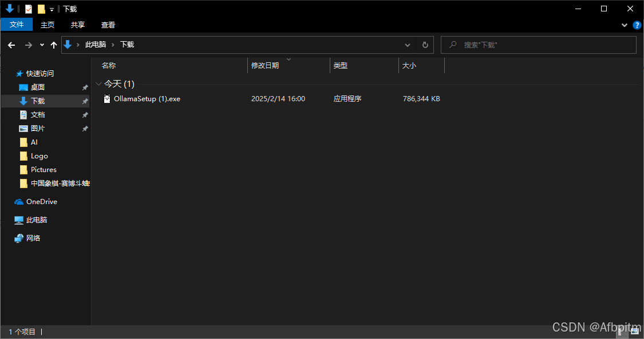Open the address bar history dropdown
Screen dimensions: 644x339
[407, 45]
